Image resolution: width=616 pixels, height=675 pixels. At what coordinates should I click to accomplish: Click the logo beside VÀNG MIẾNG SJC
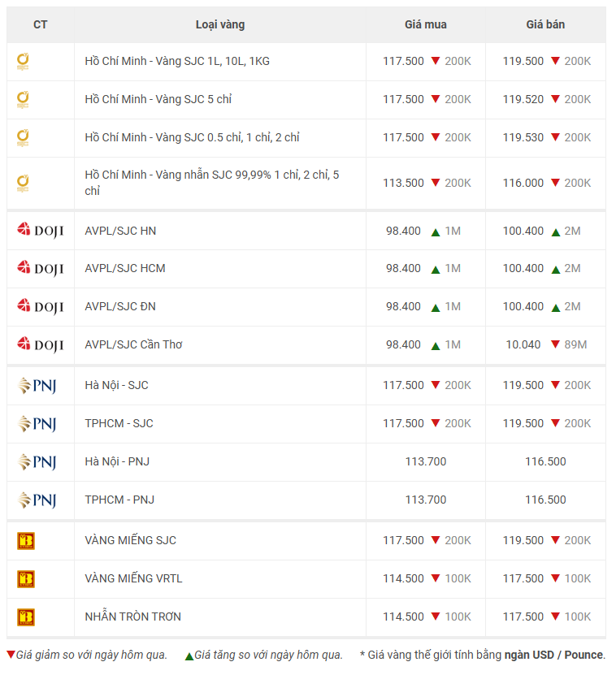click(x=26, y=541)
